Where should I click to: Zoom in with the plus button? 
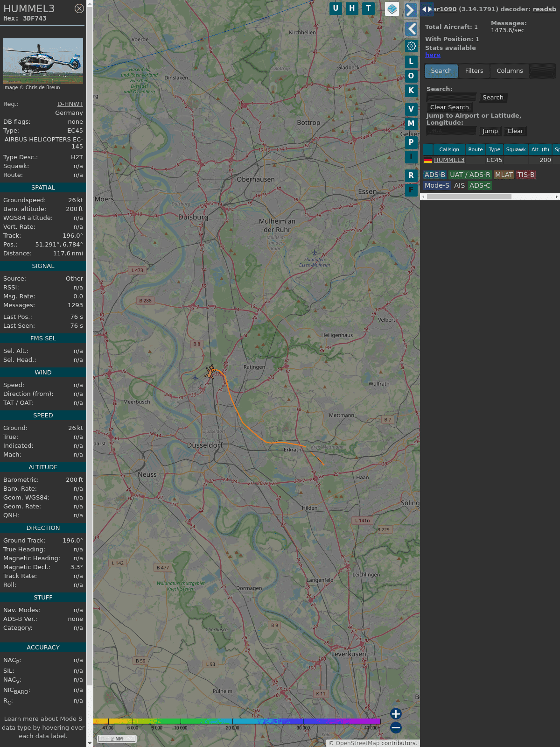(x=396, y=714)
